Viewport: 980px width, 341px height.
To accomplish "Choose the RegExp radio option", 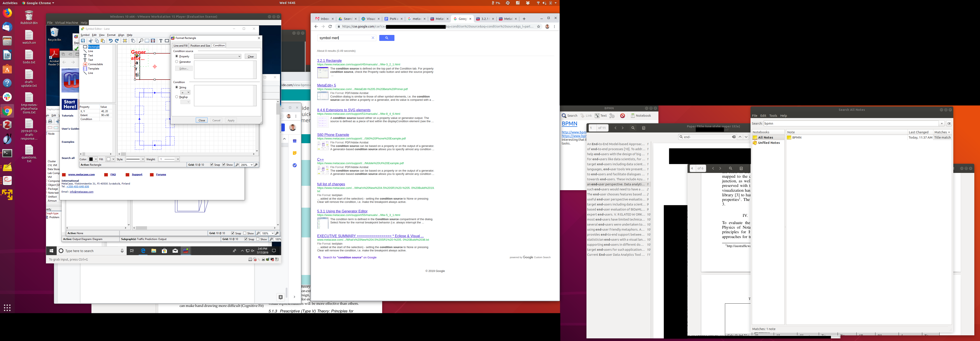I will (x=177, y=97).
